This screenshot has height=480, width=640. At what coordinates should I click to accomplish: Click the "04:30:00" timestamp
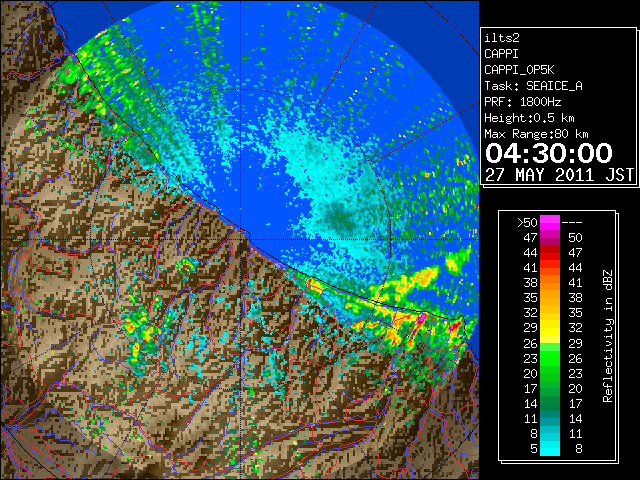[549, 153]
